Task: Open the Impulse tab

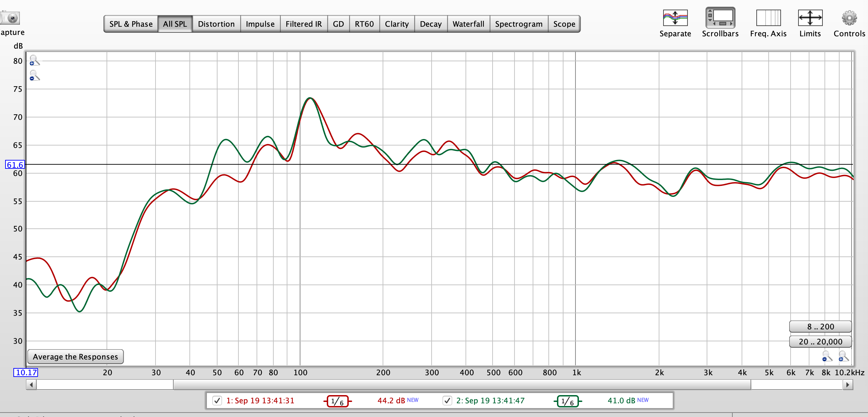Action: 260,24
